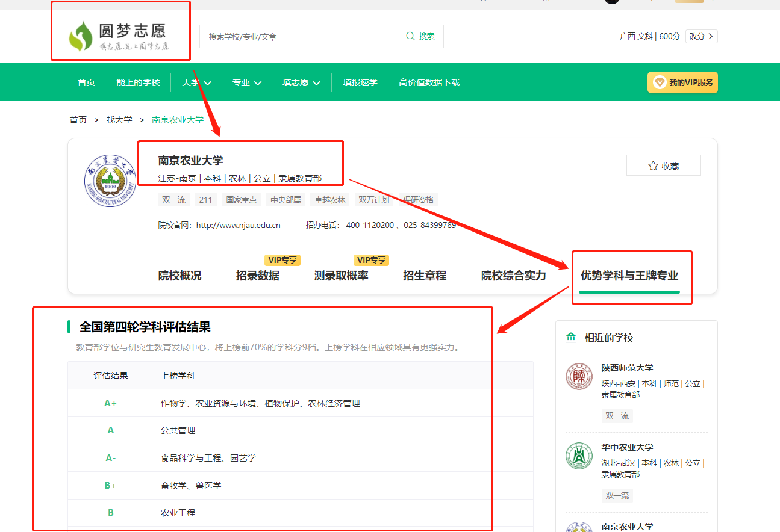Open 填报速学 in the navigation bar
The height and width of the screenshot is (532, 780).
pyautogui.click(x=360, y=82)
